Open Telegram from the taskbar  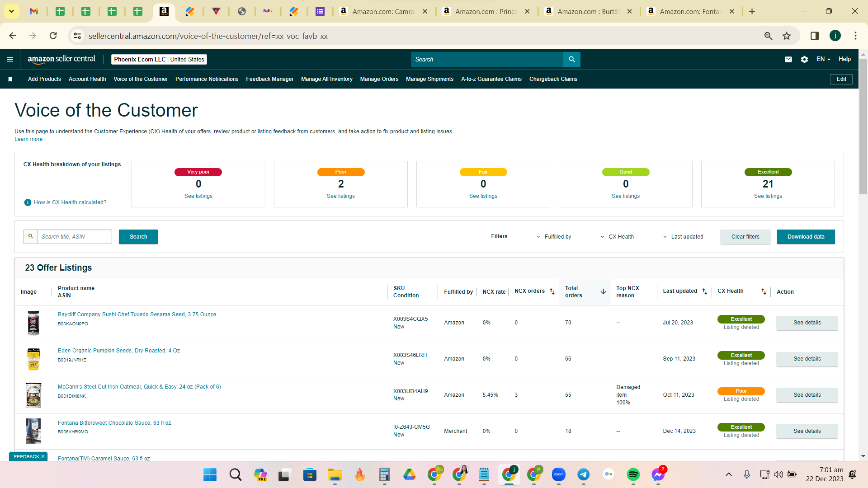tap(583, 474)
